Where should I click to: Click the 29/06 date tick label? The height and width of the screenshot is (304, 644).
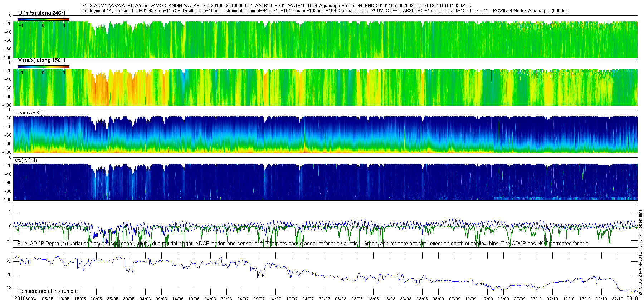(226, 299)
